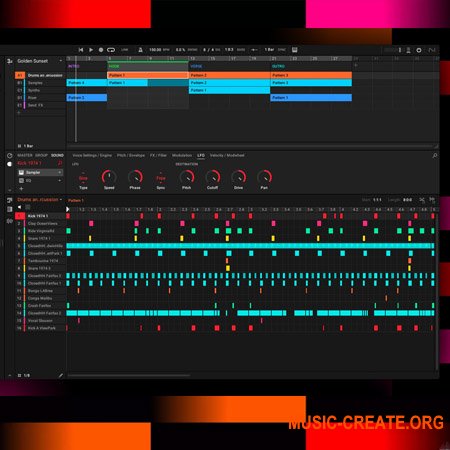450x450 pixels.
Task: Toggle the metronome icon
Action: tap(140, 50)
